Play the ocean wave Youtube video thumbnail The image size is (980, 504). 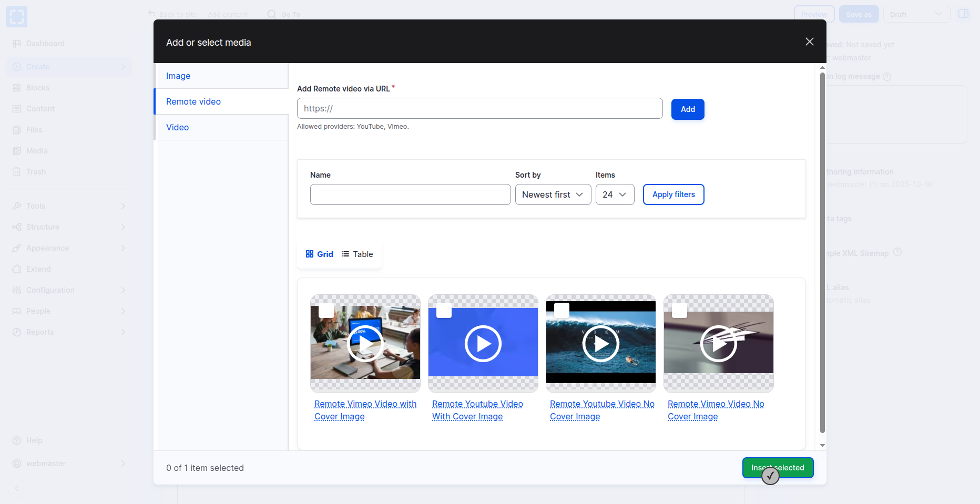[x=601, y=344]
